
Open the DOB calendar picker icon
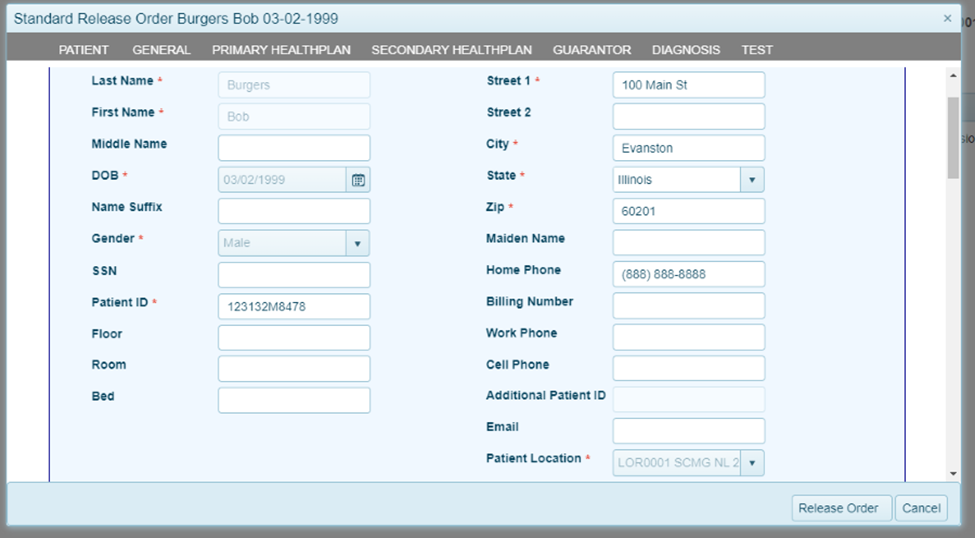pos(358,180)
